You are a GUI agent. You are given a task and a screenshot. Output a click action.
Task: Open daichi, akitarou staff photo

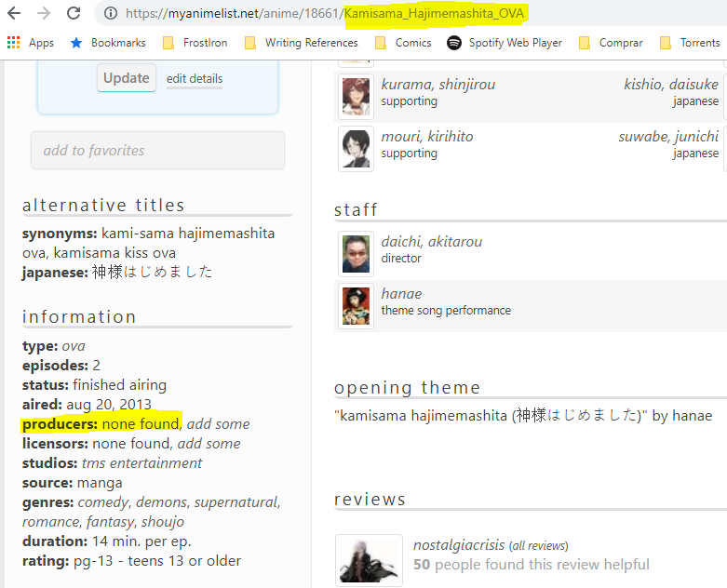point(356,253)
